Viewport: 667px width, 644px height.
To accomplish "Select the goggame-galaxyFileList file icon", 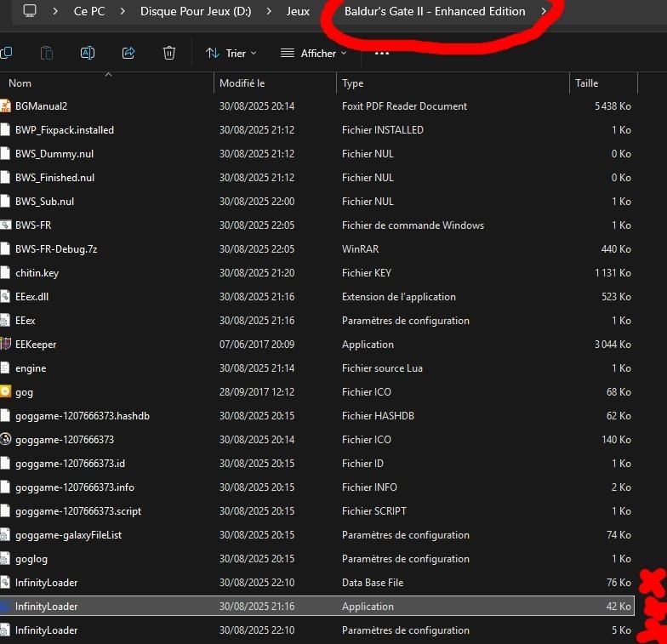I will coord(5,534).
